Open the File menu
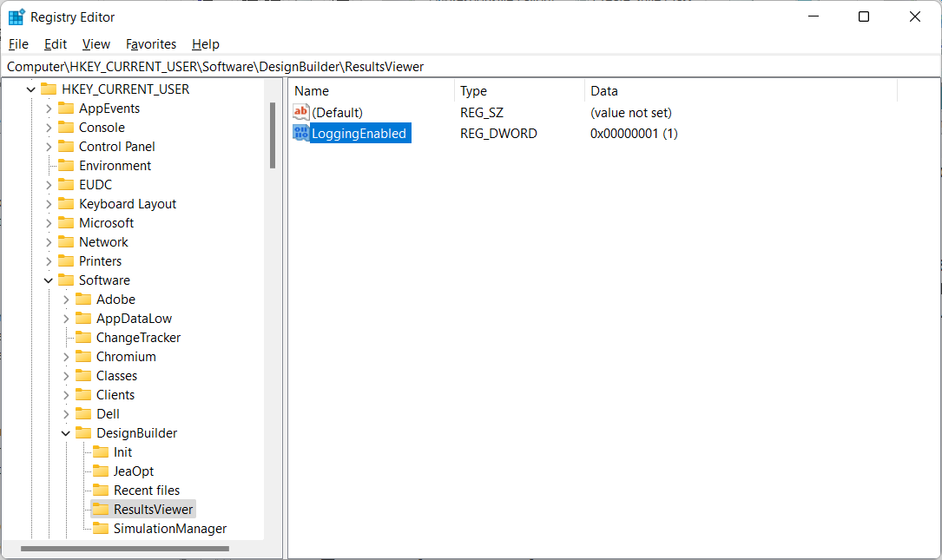This screenshot has height=560, width=942. point(18,44)
